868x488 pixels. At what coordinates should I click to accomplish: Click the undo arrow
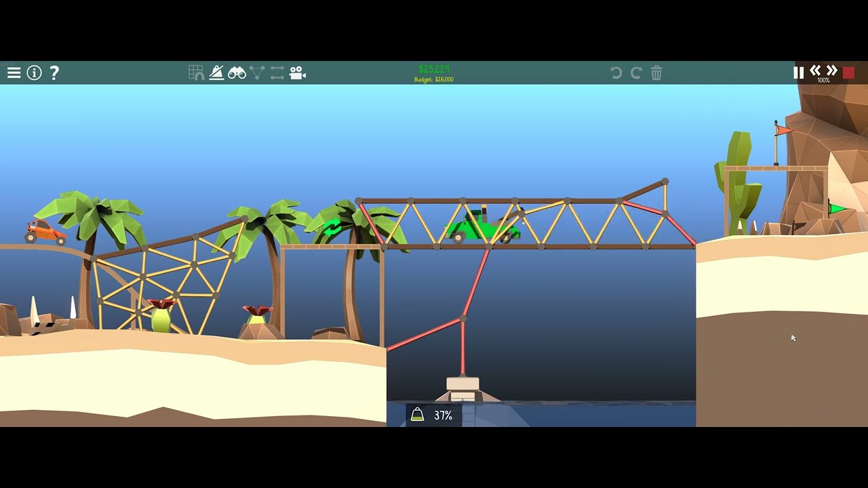click(616, 73)
